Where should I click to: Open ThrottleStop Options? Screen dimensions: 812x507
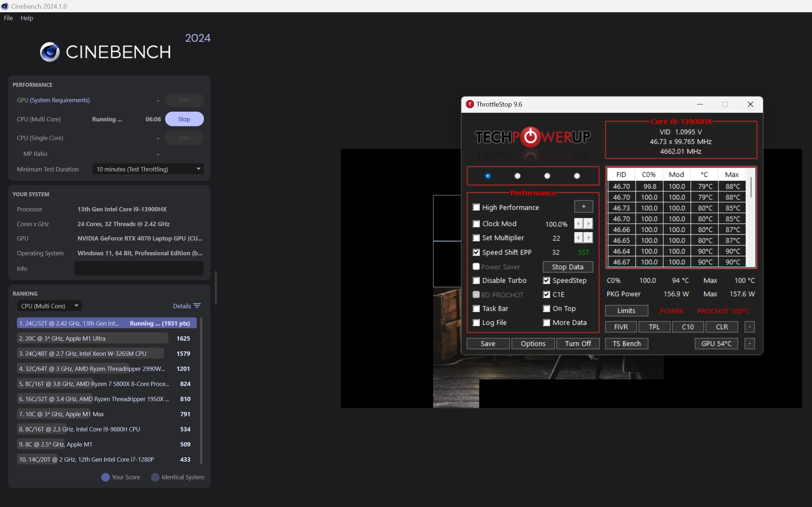pyautogui.click(x=533, y=344)
